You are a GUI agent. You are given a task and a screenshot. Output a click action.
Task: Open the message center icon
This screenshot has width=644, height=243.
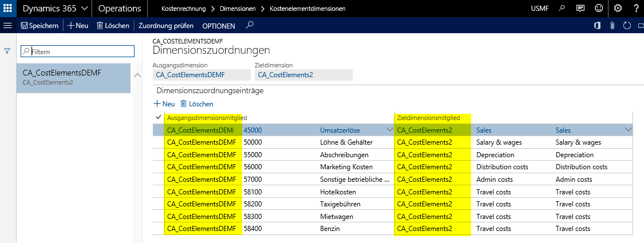coord(580,9)
